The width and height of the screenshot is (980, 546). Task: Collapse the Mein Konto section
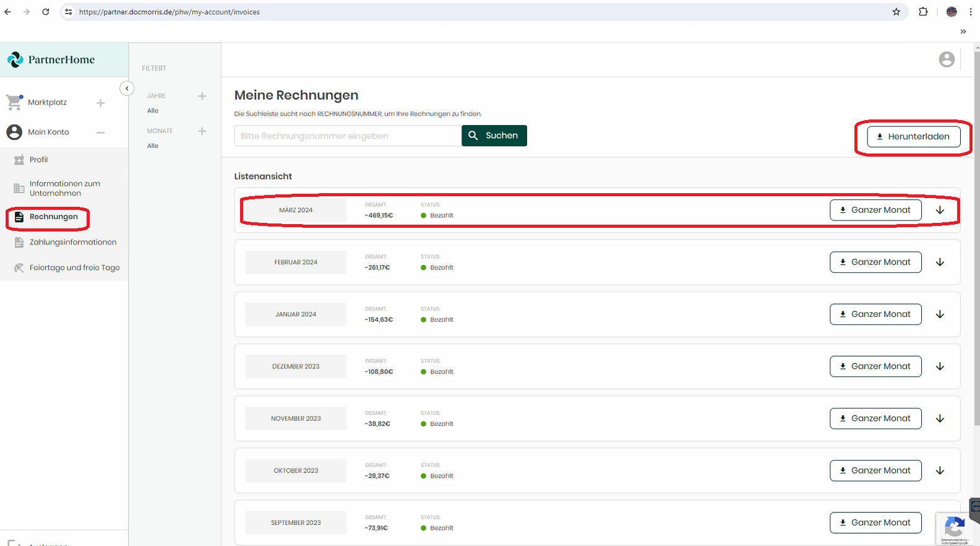click(100, 132)
